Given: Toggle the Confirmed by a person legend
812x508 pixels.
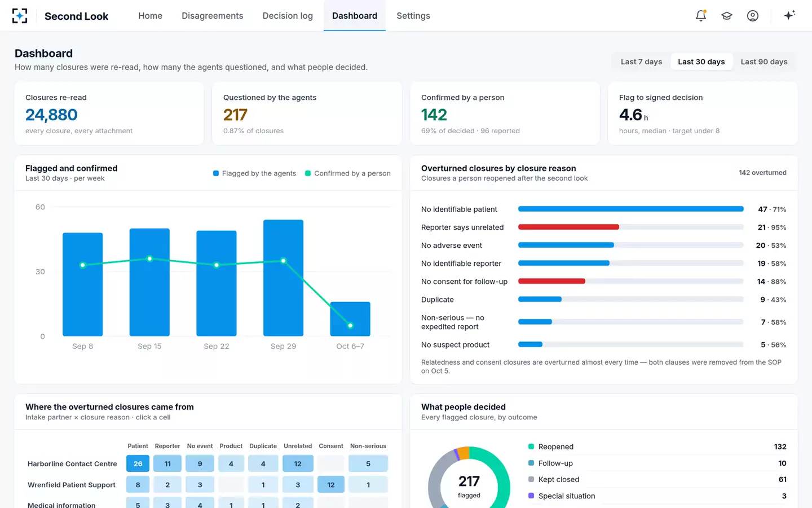Looking at the screenshot, I should [348, 173].
